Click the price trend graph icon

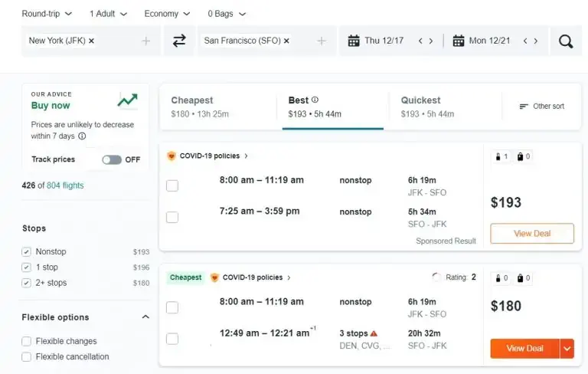pyautogui.click(x=128, y=100)
